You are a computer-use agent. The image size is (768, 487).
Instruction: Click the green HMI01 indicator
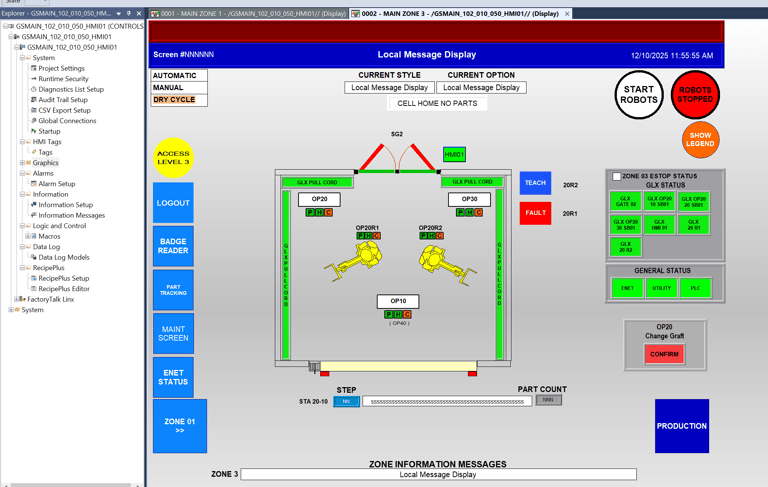454,155
